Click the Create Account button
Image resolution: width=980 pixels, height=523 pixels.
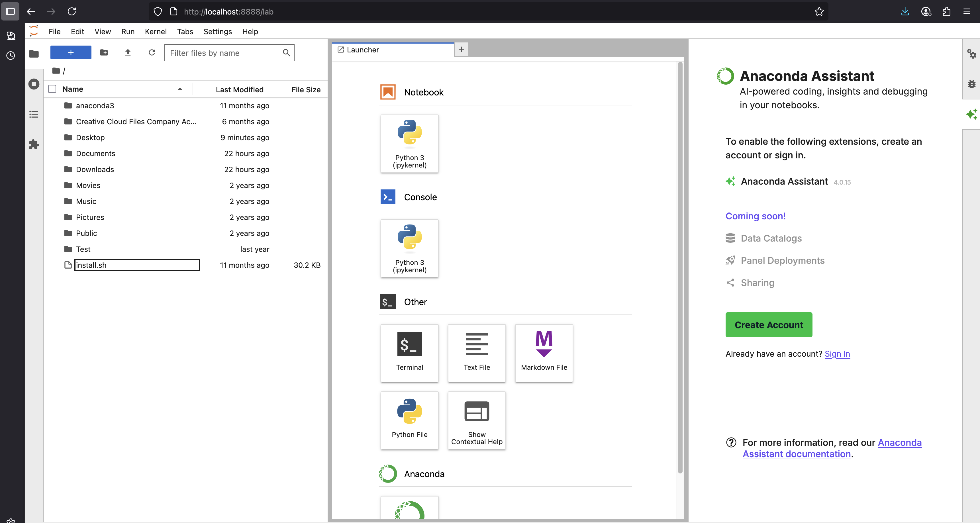pos(769,324)
